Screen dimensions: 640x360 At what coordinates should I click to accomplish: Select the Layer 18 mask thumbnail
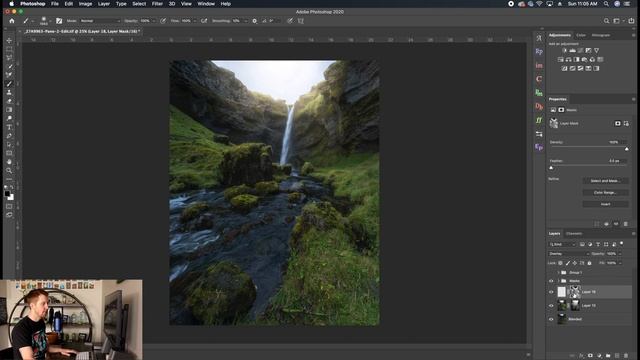point(575,292)
